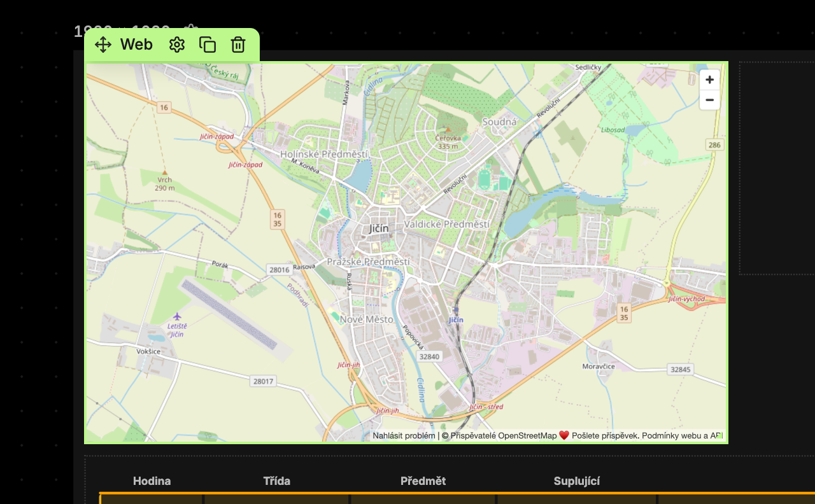Click the Porák label on map
The image size is (815, 504).
(x=220, y=263)
